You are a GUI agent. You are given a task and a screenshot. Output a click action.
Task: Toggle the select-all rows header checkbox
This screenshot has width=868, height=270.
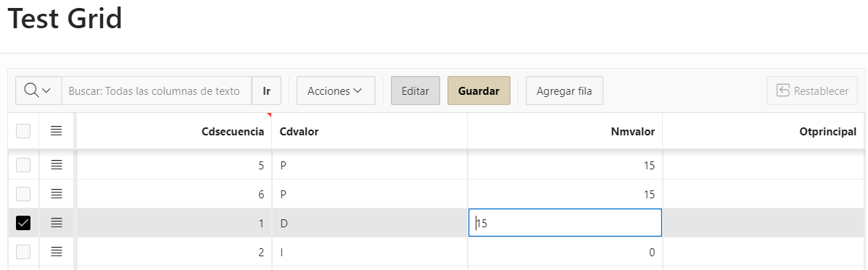[x=23, y=131]
